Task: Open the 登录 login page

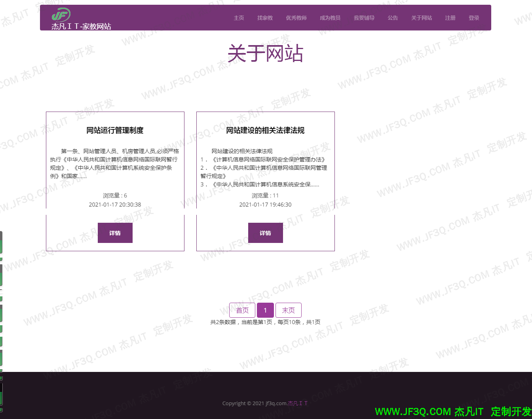Action: 474,17
